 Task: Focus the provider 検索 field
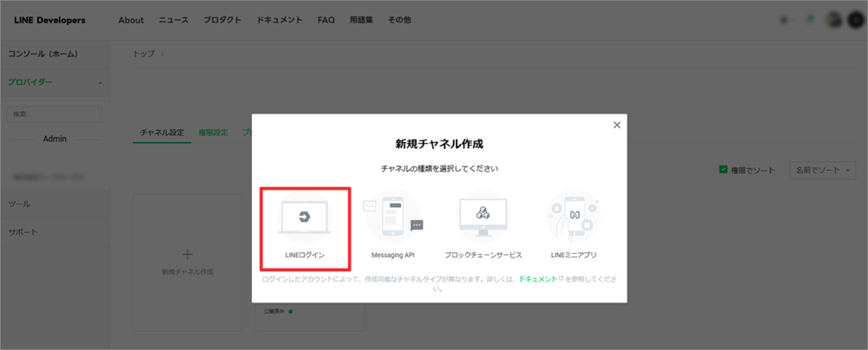click(55, 114)
